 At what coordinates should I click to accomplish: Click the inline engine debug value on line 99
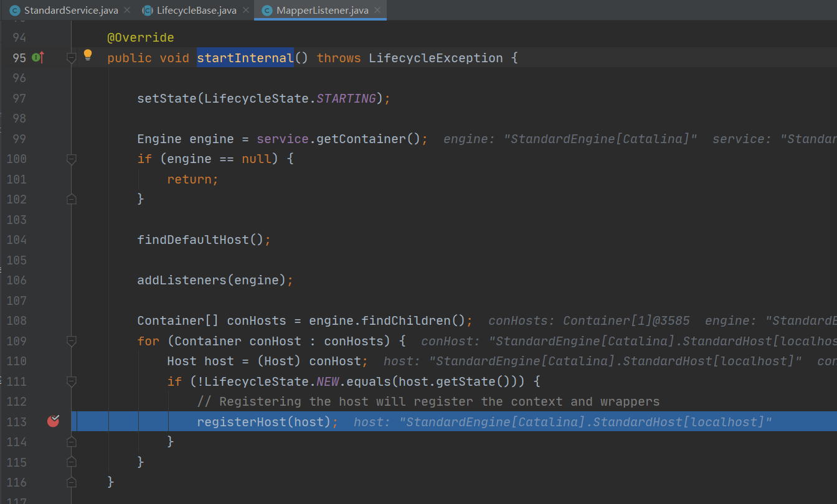[570, 139]
